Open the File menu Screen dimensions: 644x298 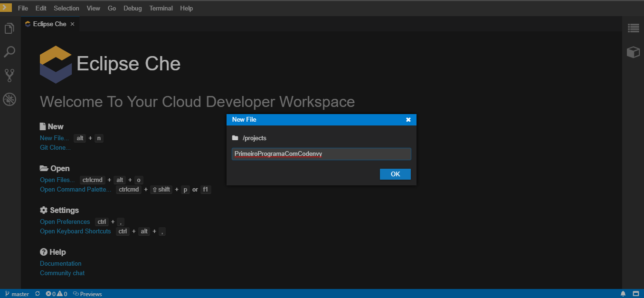pos(23,8)
